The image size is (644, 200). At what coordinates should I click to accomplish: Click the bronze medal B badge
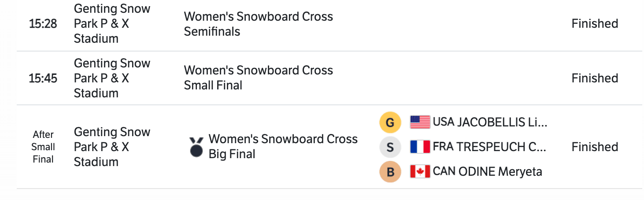[x=390, y=172]
